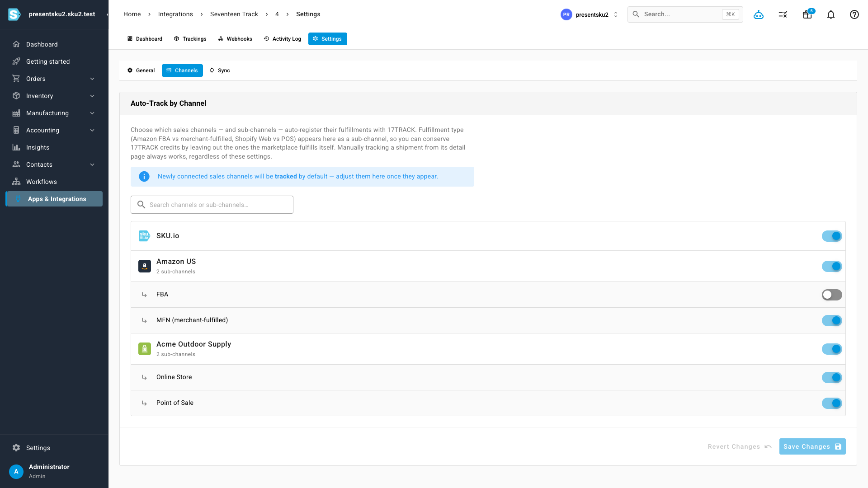868x488 pixels.
Task: Focus the global Search field
Action: point(685,14)
